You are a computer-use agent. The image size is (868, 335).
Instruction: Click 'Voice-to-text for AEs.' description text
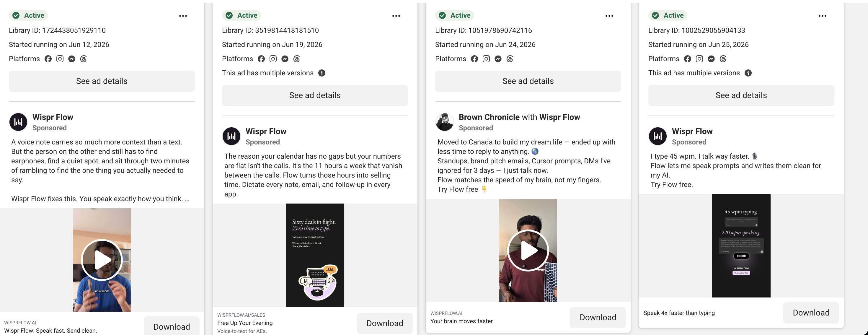[242, 331]
